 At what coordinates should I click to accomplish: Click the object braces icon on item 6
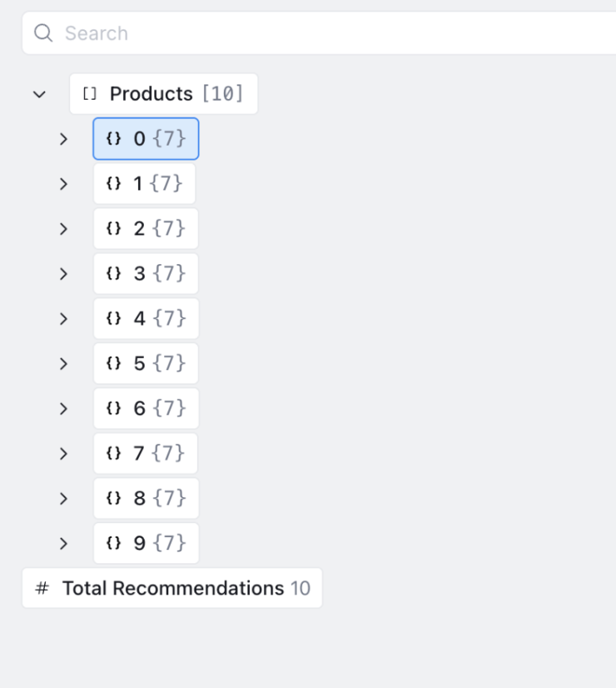[x=113, y=408]
